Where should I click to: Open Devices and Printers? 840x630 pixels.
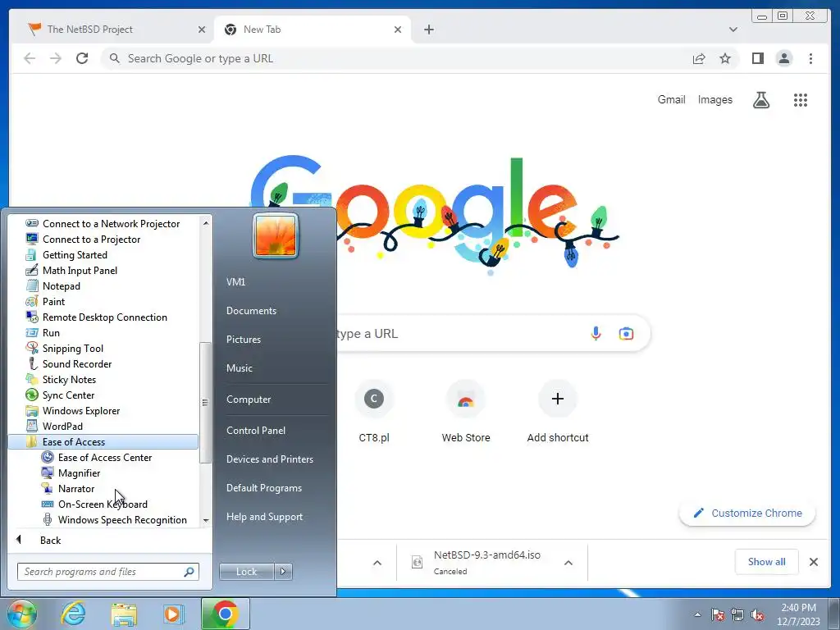click(269, 459)
